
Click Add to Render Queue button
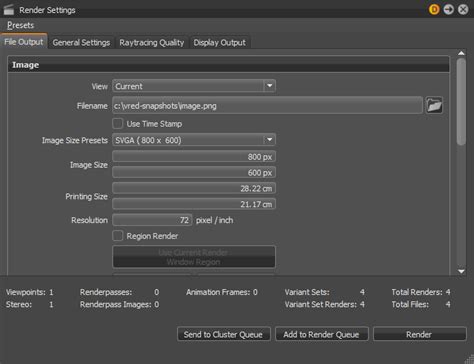point(321,334)
